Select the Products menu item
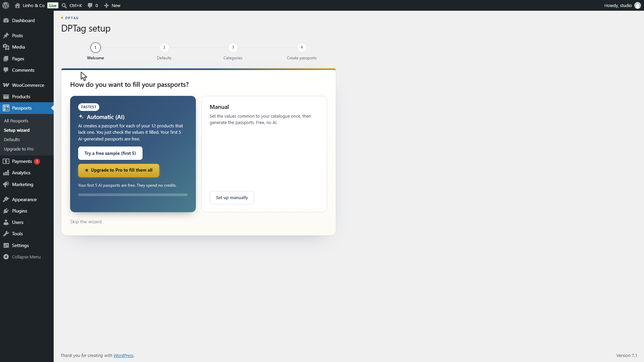Viewport: 644px width, 362px height. [x=27, y=97]
